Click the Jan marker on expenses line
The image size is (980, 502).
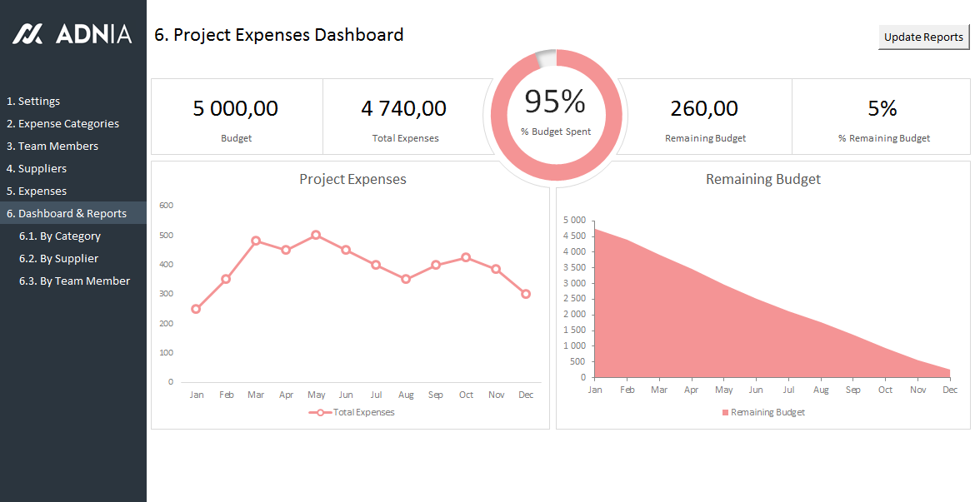pos(196,309)
